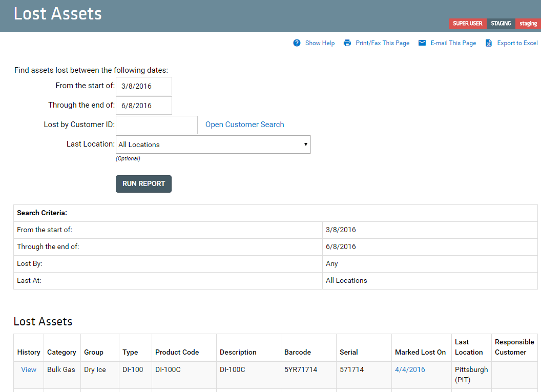Image resolution: width=541 pixels, height=392 pixels.
Task: Click the Lost Assets page title in header
Action: point(58,14)
